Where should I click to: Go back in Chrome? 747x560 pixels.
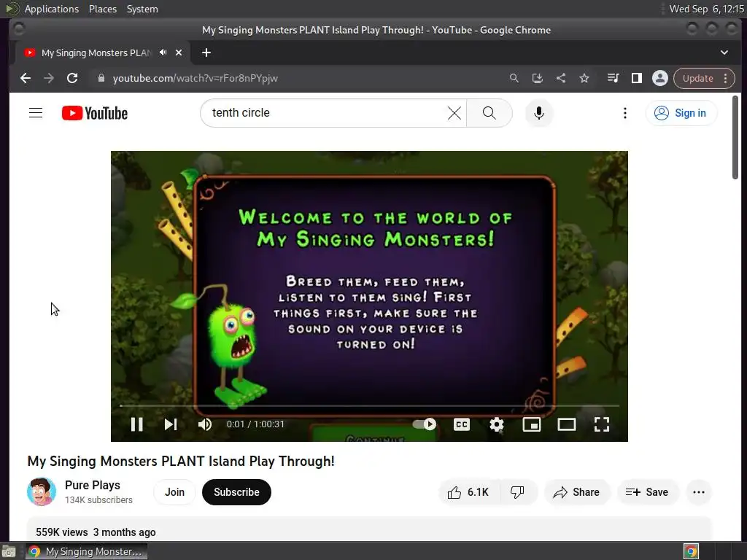[26, 78]
